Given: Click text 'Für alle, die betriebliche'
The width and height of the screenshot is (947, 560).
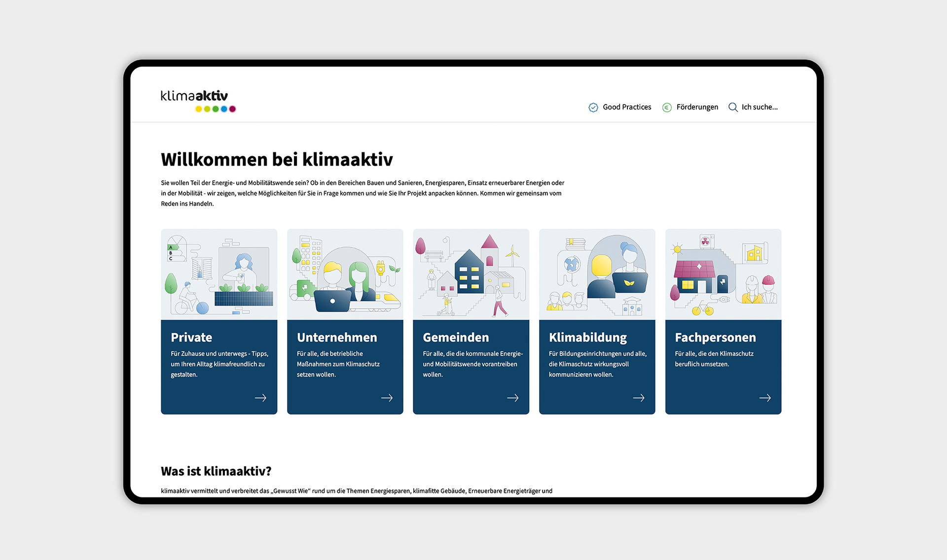Looking at the screenshot, I should 329,353.
